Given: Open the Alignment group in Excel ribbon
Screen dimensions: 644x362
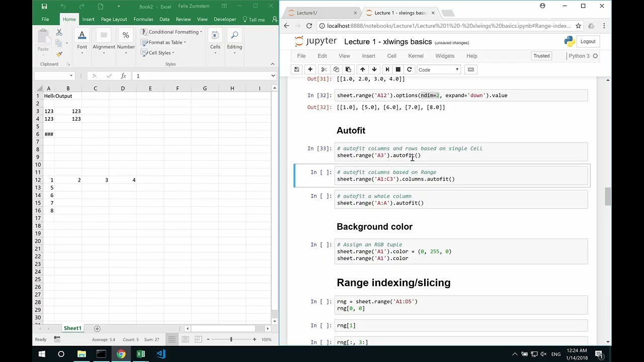Looking at the screenshot, I should [x=104, y=42].
